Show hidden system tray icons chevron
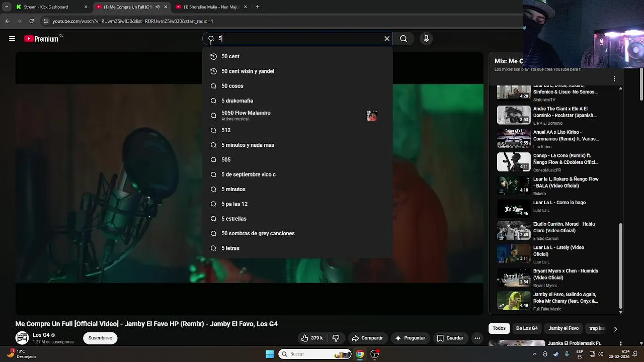The height and width of the screenshot is (362, 644). [534, 354]
